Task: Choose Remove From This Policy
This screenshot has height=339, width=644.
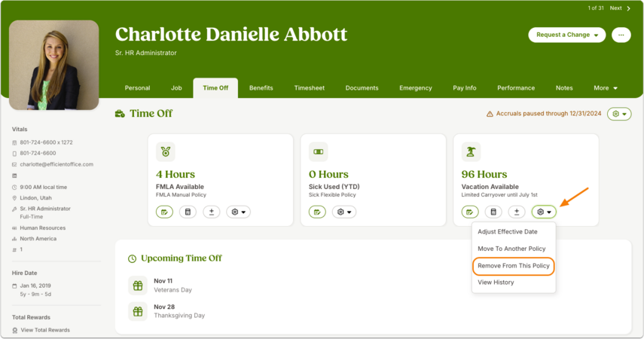Action: (514, 266)
